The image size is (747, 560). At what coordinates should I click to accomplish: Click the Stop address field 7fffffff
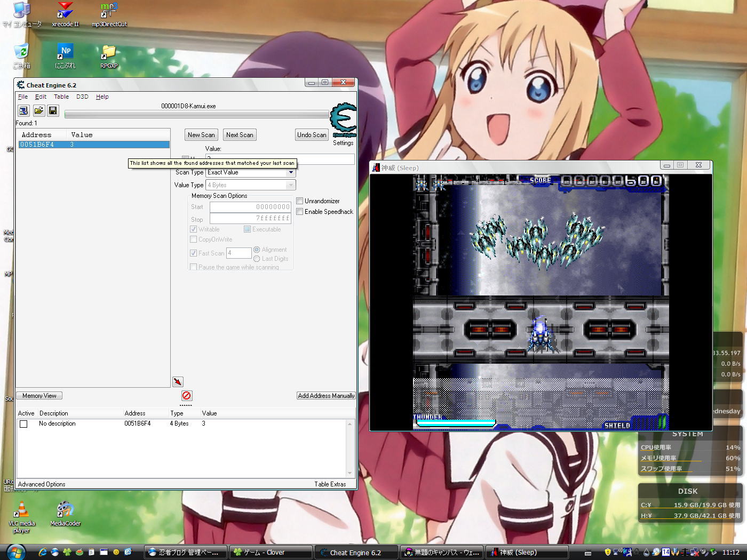(x=250, y=218)
